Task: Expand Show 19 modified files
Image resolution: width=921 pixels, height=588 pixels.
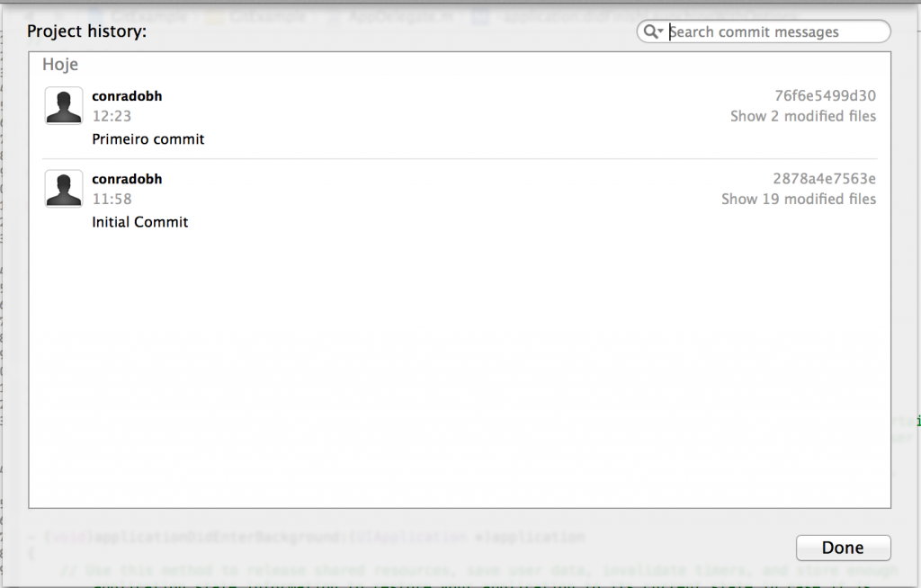Action: click(799, 199)
